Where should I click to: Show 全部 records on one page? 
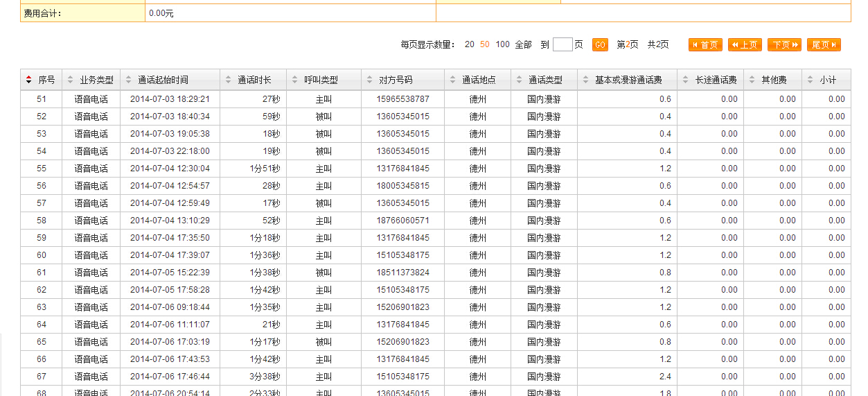click(523, 44)
